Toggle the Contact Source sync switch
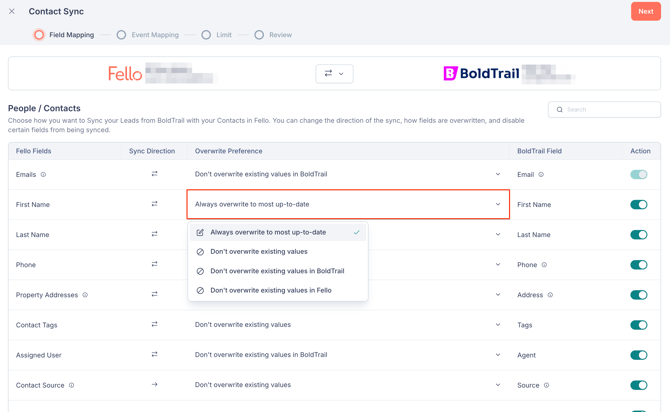Image resolution: width=670 pixels, height=412 pixels. click(x=639, y=385)
